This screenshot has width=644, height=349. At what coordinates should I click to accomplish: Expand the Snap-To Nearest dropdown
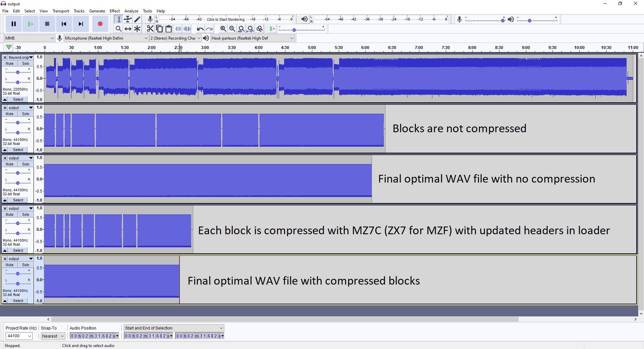tap(53, 336)
